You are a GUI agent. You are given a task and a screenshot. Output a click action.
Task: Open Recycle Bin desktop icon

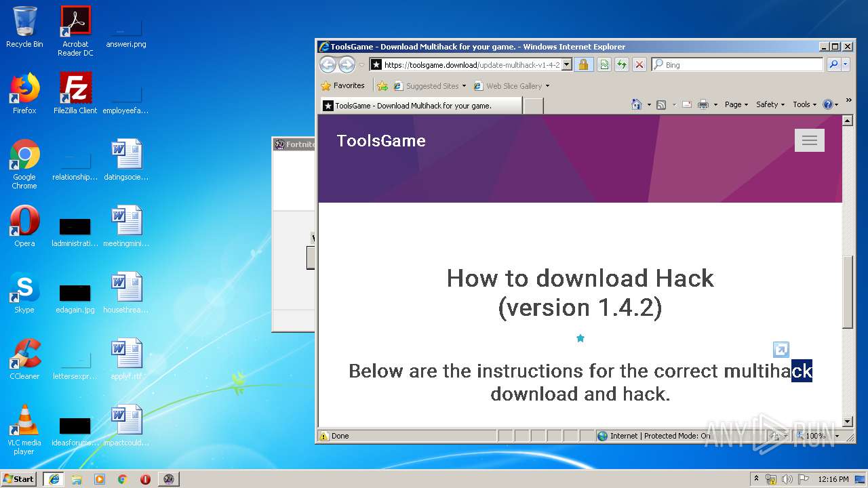click(x=24, y=27)
